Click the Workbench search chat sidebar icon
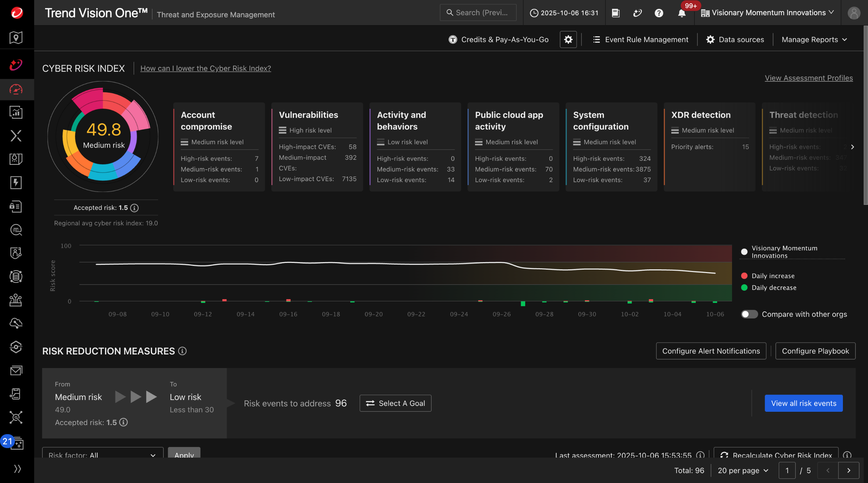This screenshot has height=483, width=868. (16, 230)
